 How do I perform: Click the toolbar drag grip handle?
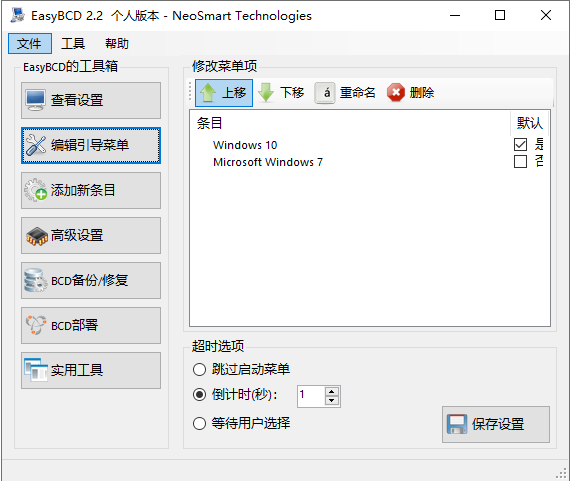coord(190,92)
